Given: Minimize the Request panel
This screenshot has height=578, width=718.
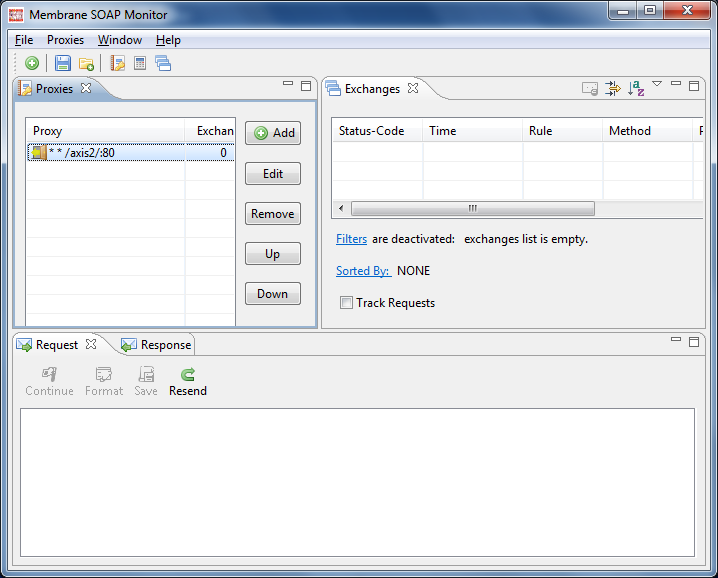Looking at the screenshot, I should pos(676,339).
